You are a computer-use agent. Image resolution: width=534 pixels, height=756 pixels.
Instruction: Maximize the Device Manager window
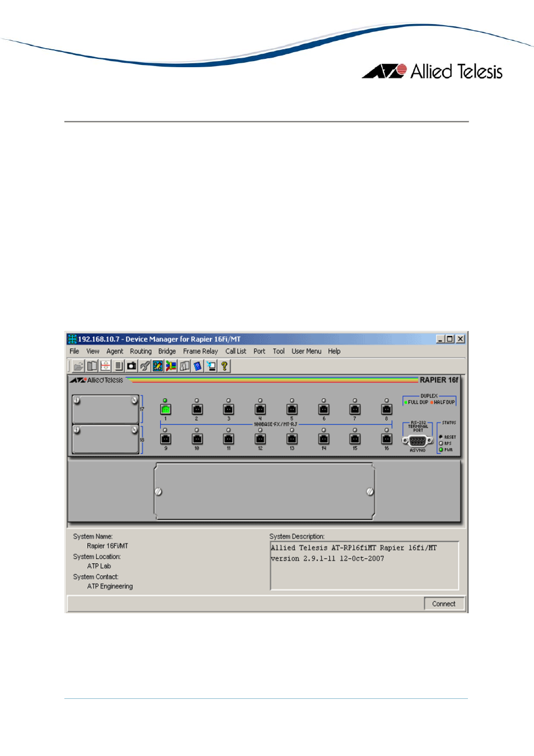tap(449, 339)
